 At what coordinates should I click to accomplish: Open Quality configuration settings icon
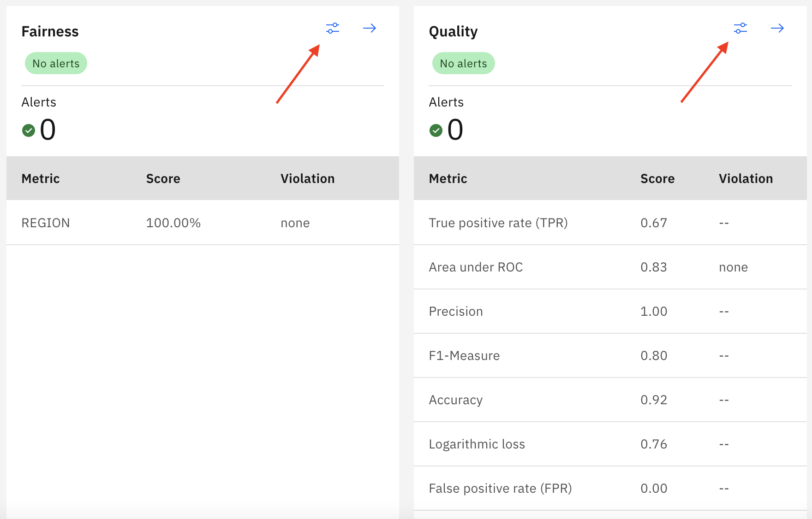[740, 28]
